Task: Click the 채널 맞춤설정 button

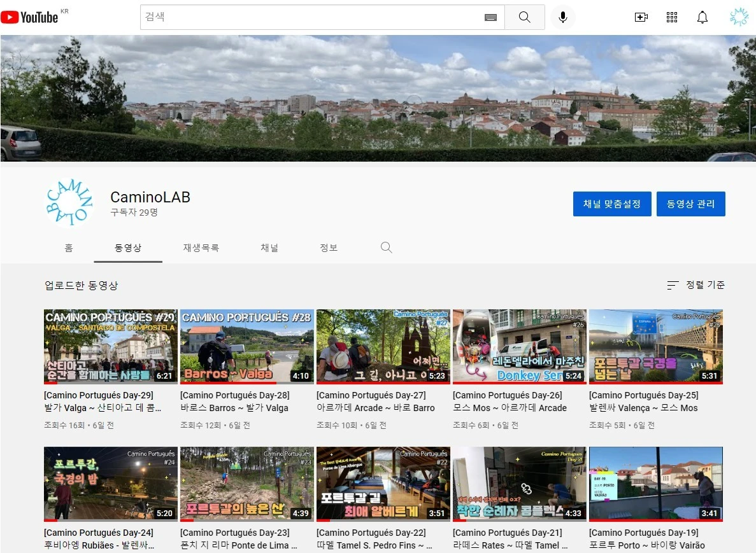Action: point(612,204)
